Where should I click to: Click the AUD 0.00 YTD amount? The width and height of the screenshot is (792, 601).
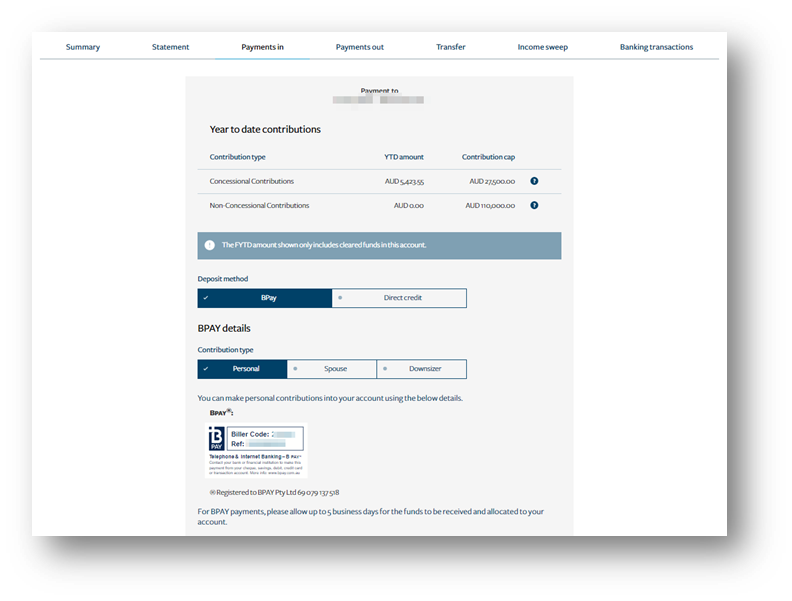coord(409,206)
